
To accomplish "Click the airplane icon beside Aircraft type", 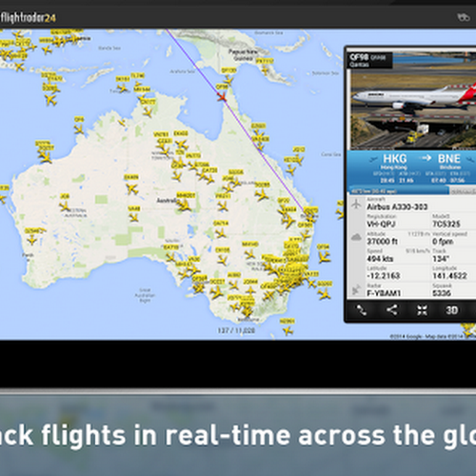I will (x=356, y=204).
